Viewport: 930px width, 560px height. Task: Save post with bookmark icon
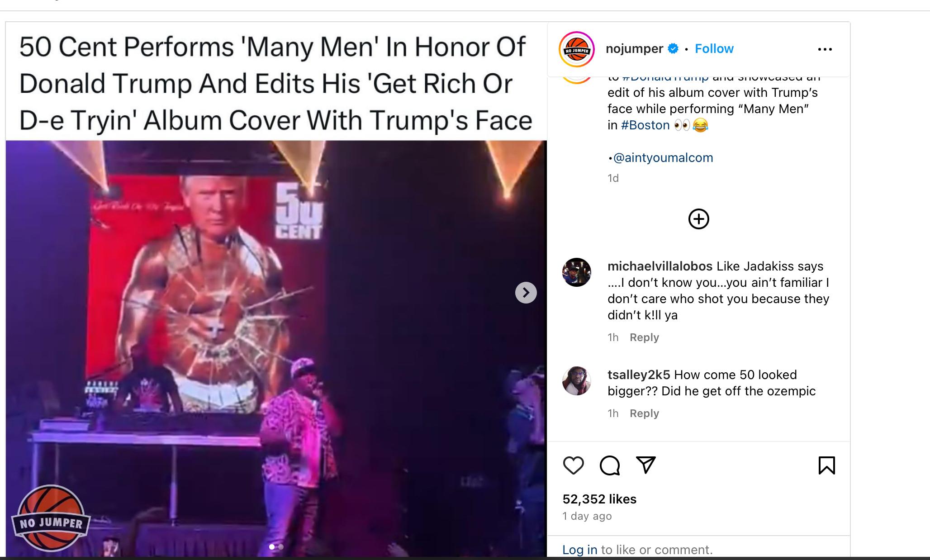826,465
